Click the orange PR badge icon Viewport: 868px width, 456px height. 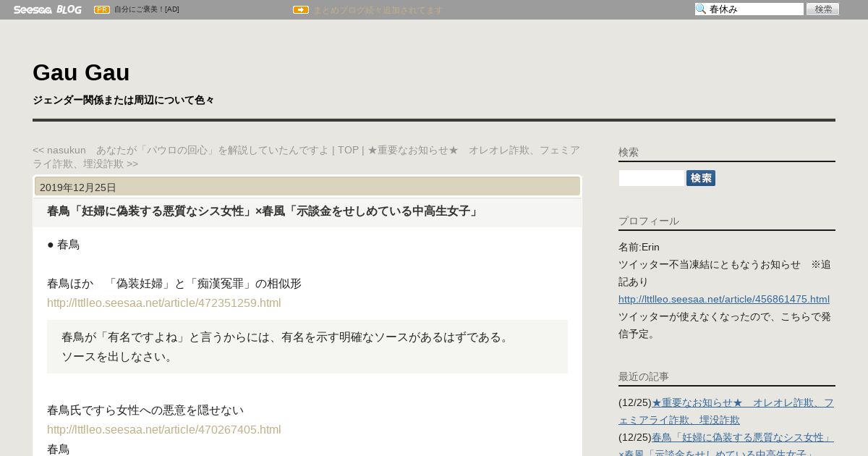102,9
